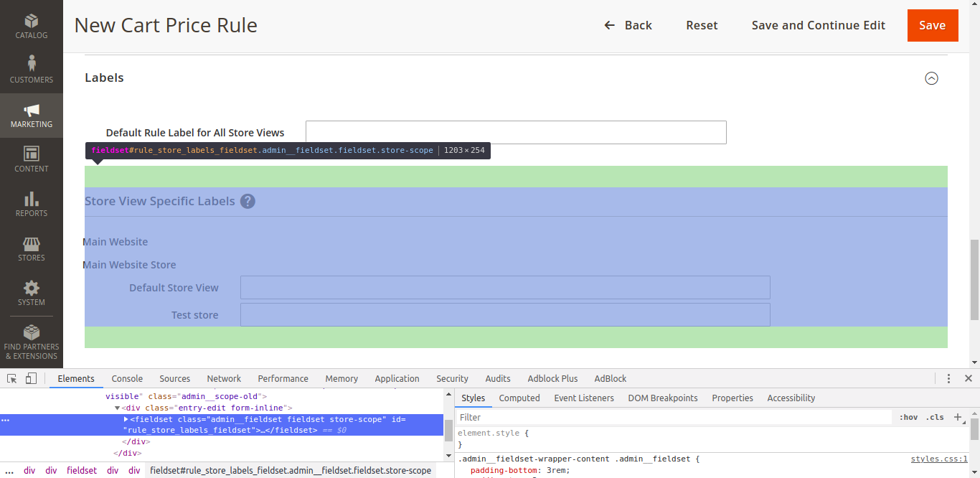Open the Application tab

397,378
